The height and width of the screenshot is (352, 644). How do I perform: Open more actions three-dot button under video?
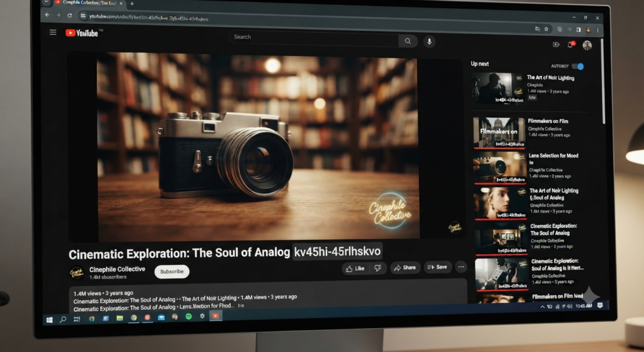point(461,267)
